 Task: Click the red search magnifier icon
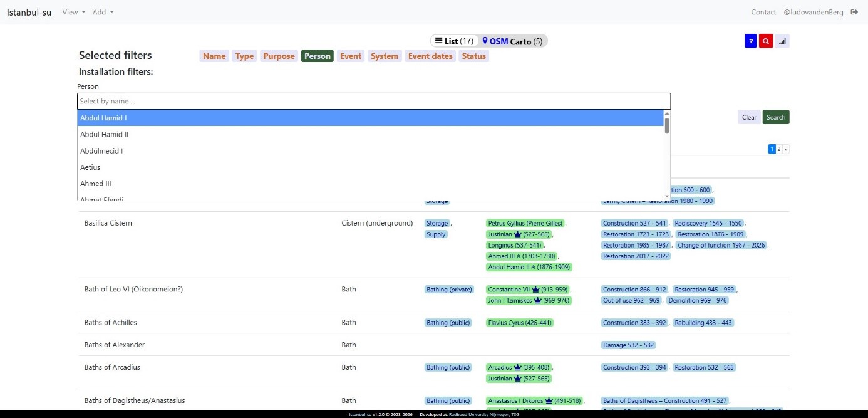coord(765,41)
